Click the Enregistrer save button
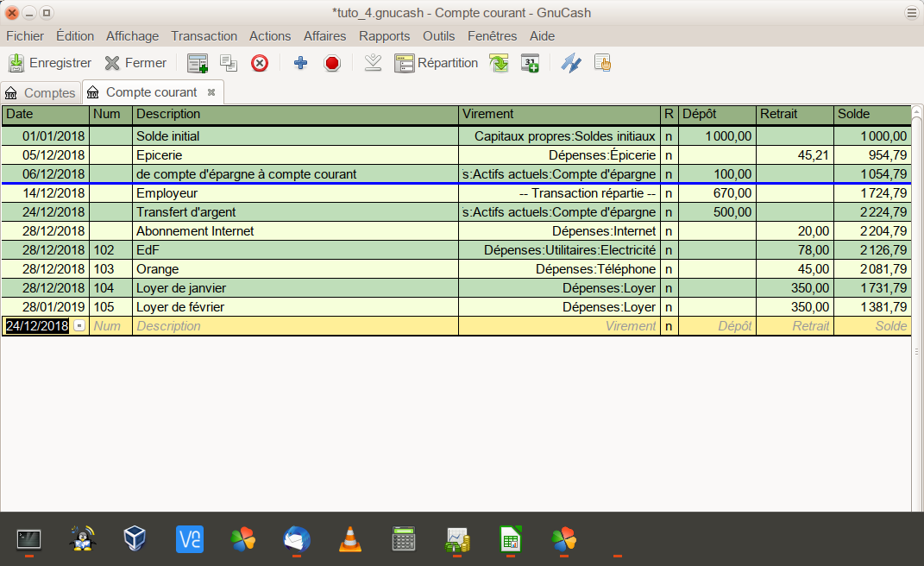The height and width of the screenshot is (566, 924). click(50, 63)
